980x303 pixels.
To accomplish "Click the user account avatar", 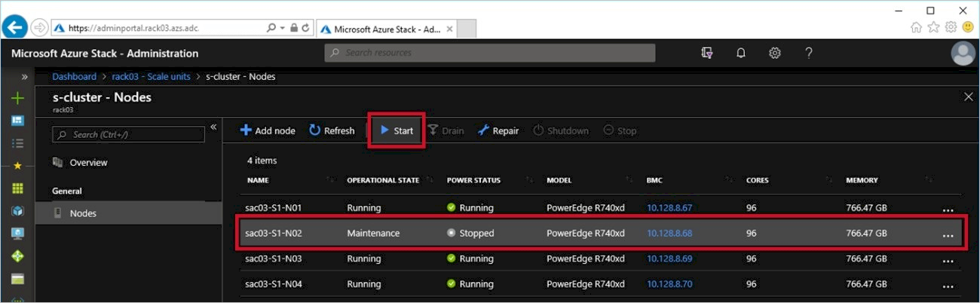I will pyautogui.click(x=963, y=54).
